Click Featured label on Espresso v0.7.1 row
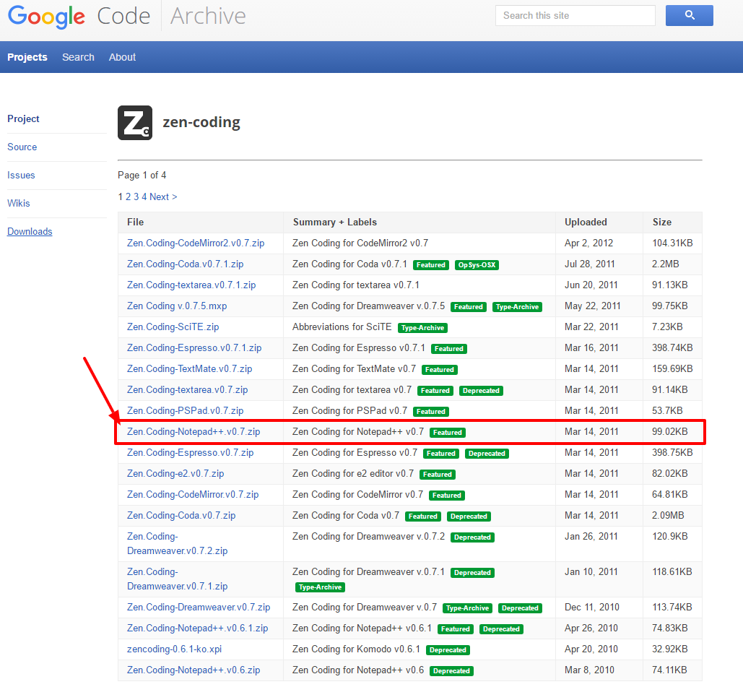 pos(448,349)
